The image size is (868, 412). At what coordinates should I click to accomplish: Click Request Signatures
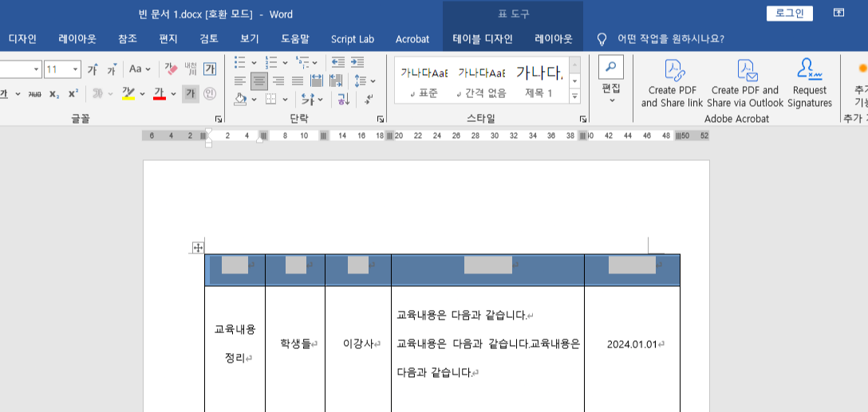click(x=809, y=84)
